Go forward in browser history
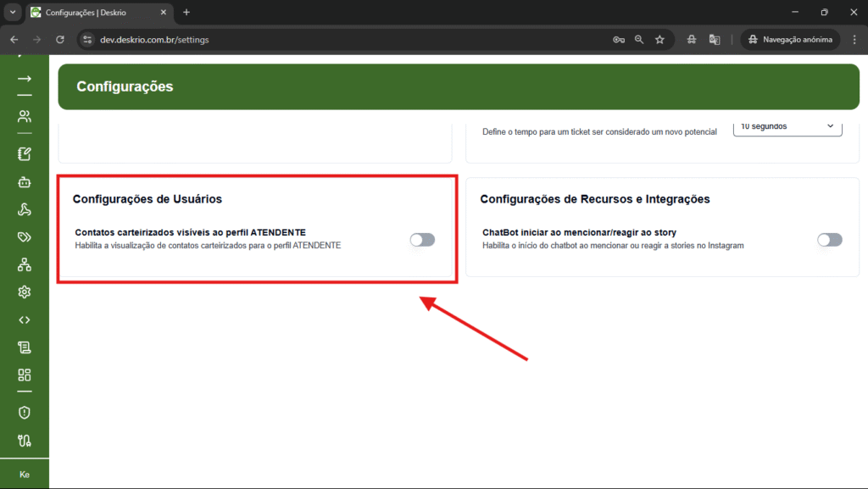 point(37,40)
